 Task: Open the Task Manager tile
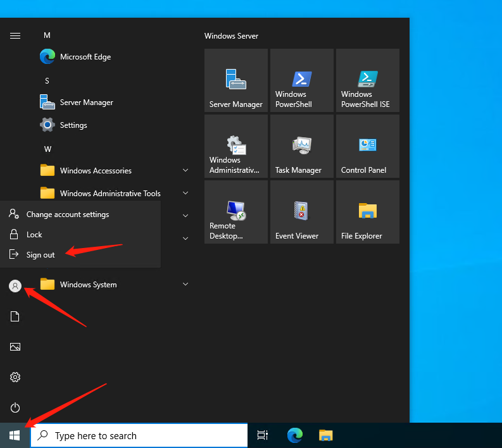[x=302, y=146]
